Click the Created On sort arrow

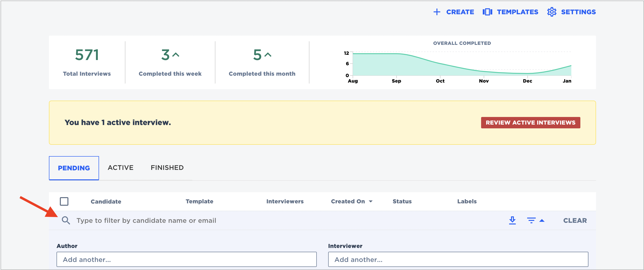[x=371, y=202]
